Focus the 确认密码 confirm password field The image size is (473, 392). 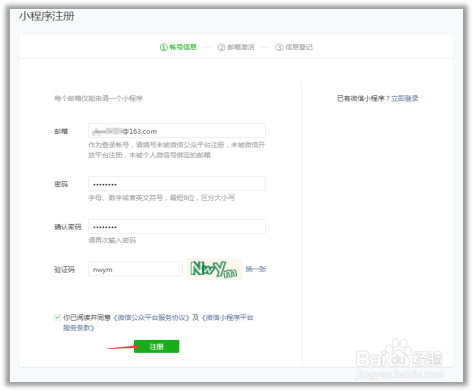[177, 226]
